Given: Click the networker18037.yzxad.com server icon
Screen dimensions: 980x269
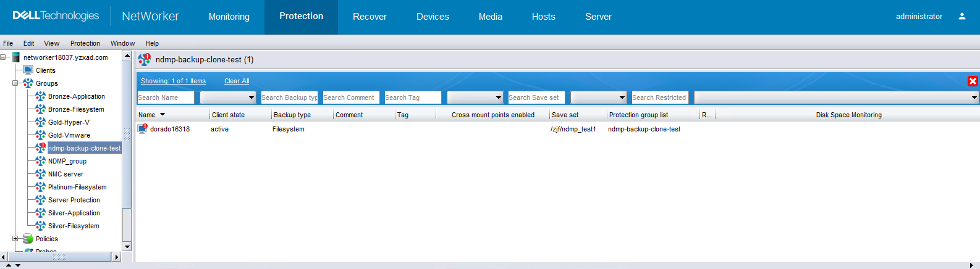Looking at the screenshot, I should (16, 57).
